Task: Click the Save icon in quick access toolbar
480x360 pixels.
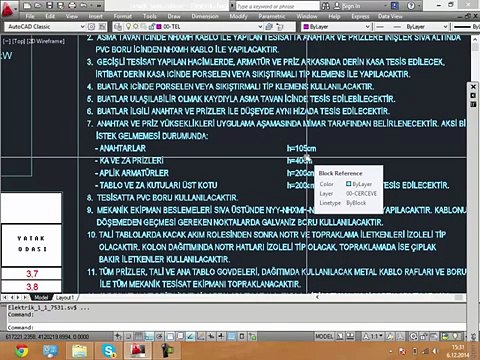Action: click(x=49, y=6)
